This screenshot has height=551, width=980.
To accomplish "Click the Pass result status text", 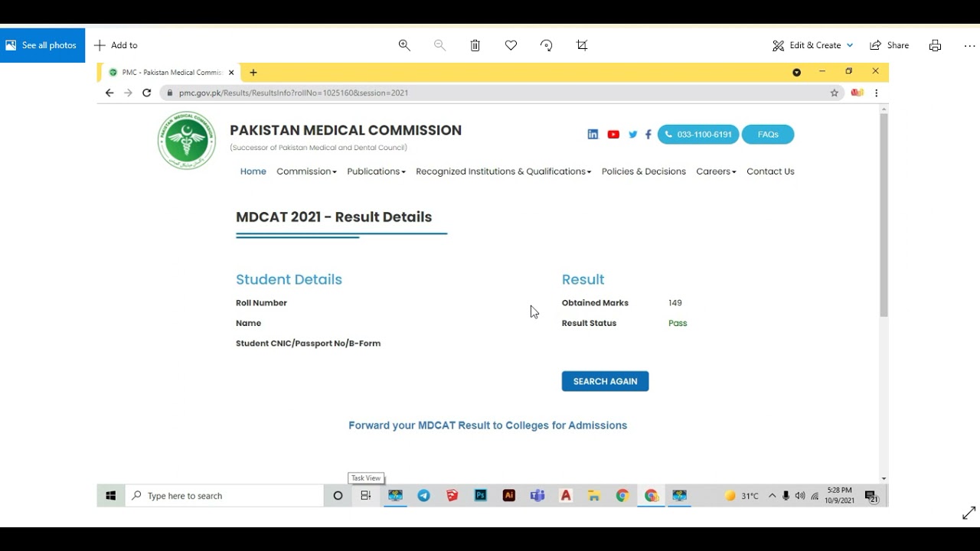I will click(678, 323).
